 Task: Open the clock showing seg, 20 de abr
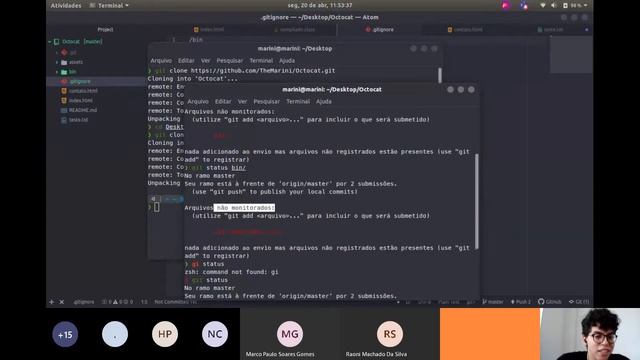320,5
